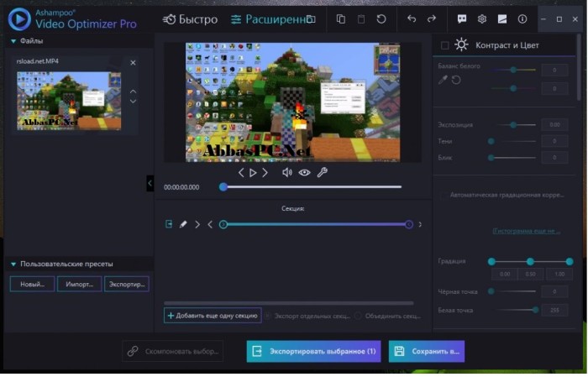The width and height of the screenshot is (588, 377).
Task: Open the wrench tools icon
Action: click(322, 172)
